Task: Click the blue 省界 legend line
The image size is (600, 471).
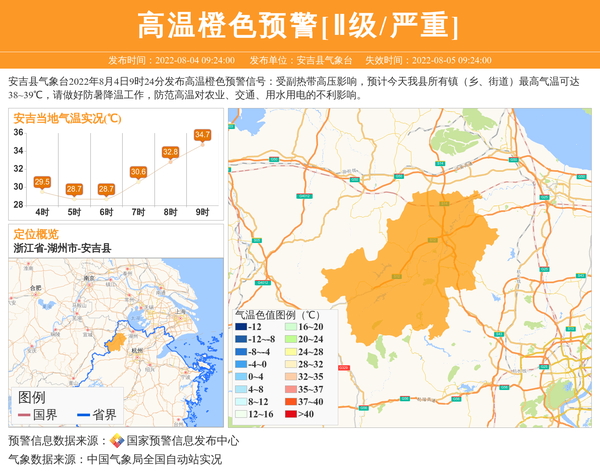Action: tap(80, 415)
